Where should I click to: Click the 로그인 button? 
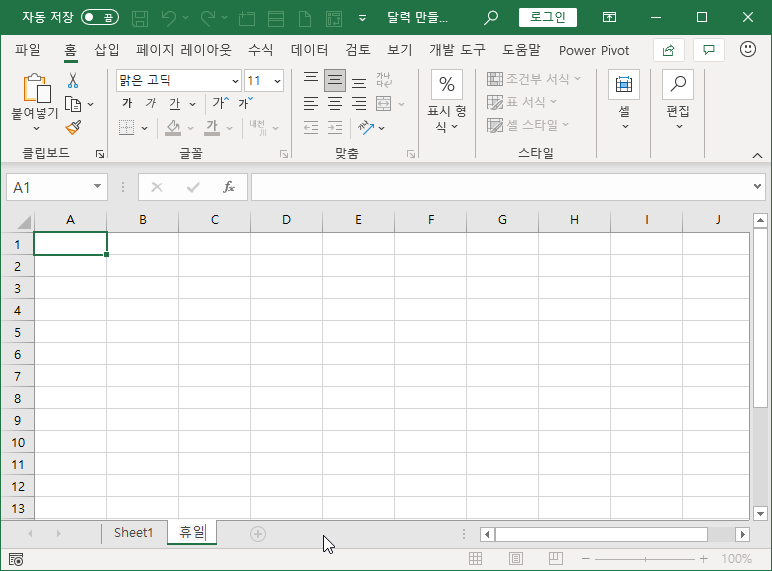pyautogui.click(x=547, y=18)
